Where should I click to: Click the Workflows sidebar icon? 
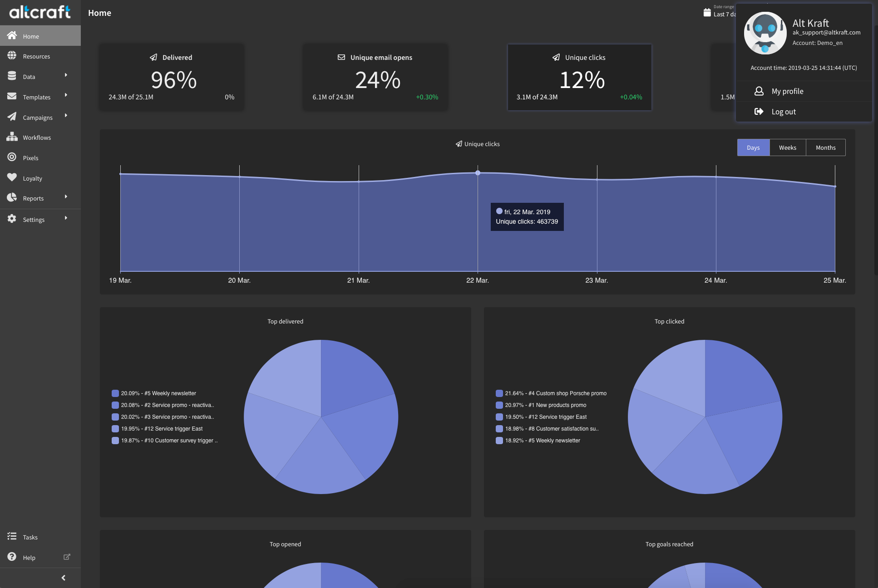(x=12, y=137)
